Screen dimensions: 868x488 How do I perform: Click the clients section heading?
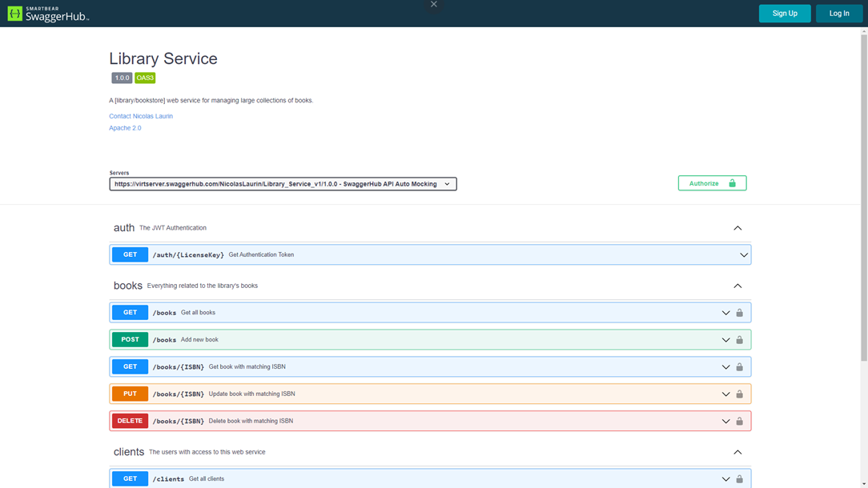(x=129, y=452)
